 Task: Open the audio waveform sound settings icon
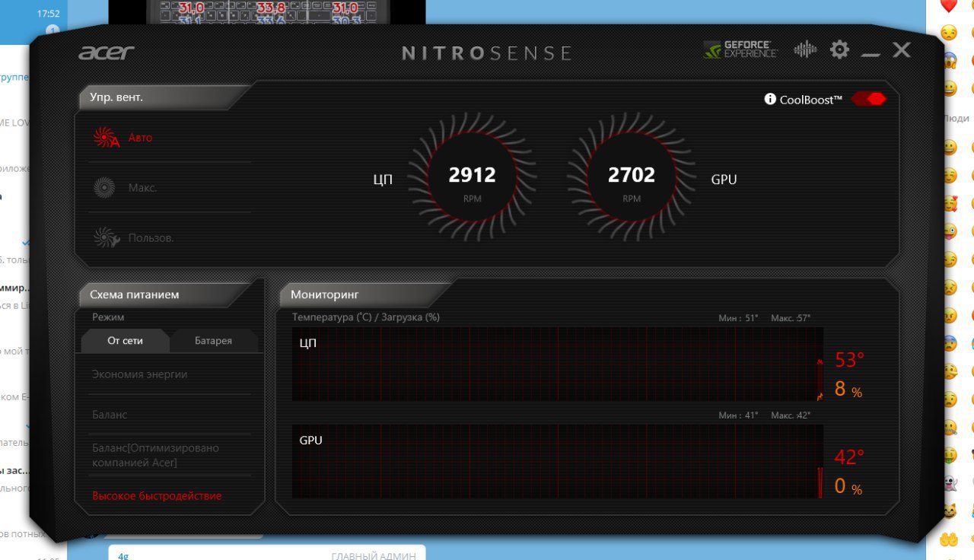[x=805, y=50]
